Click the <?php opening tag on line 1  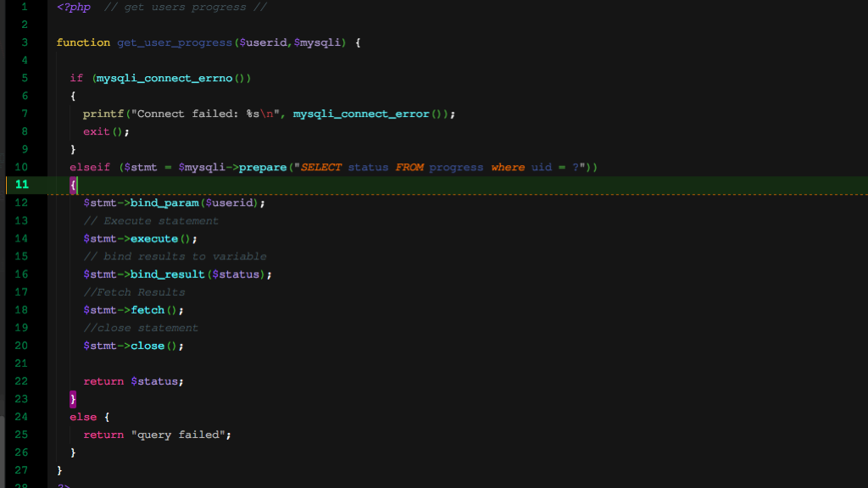click(73, 7)
